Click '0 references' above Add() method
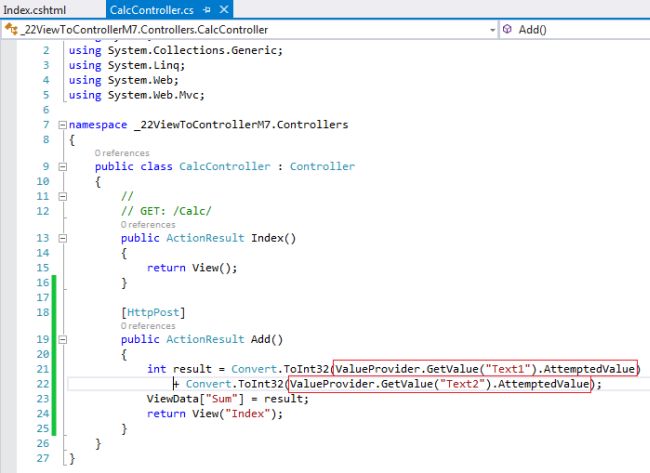The image size is (650, 473). 148,326
